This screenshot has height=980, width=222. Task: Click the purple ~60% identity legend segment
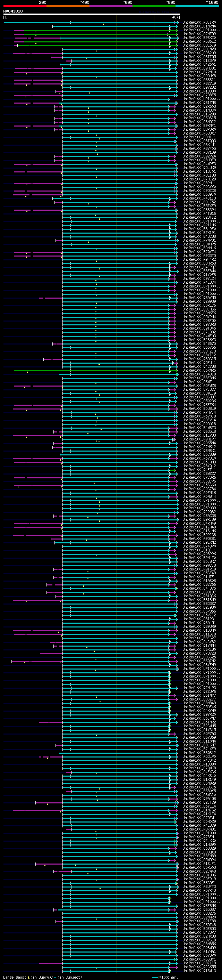[111, 6]
